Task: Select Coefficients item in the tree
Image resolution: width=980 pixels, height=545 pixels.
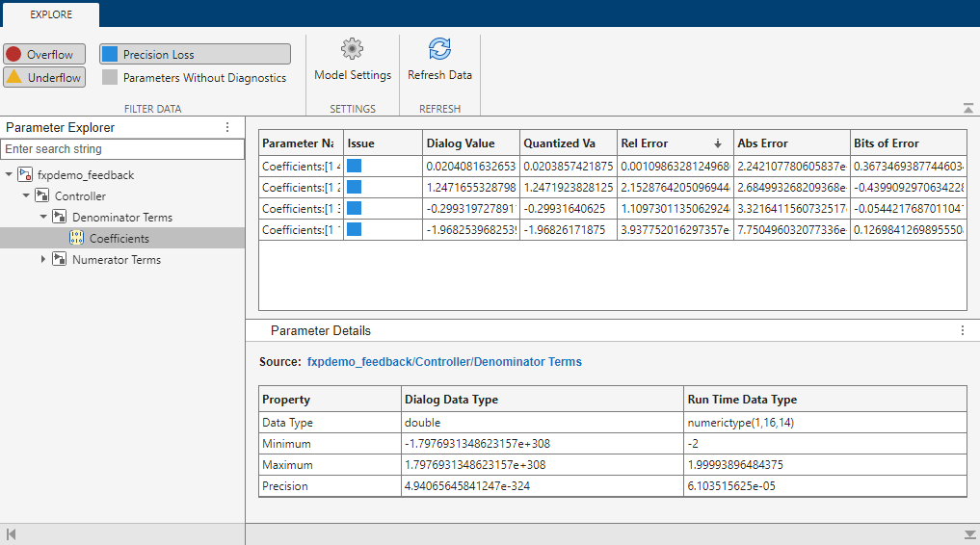Action: tap(119, 239)
